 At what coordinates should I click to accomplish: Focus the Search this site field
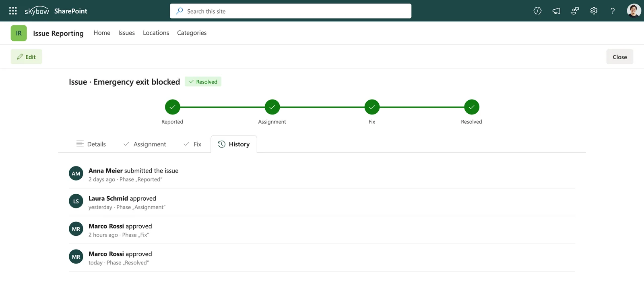pyautogui.click(x=291, y=11)
